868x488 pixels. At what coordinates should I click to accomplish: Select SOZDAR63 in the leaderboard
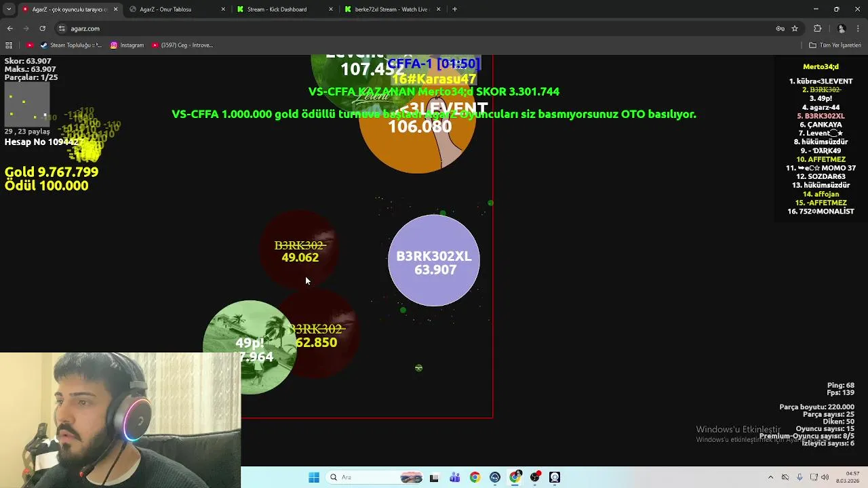click(821, 176)
